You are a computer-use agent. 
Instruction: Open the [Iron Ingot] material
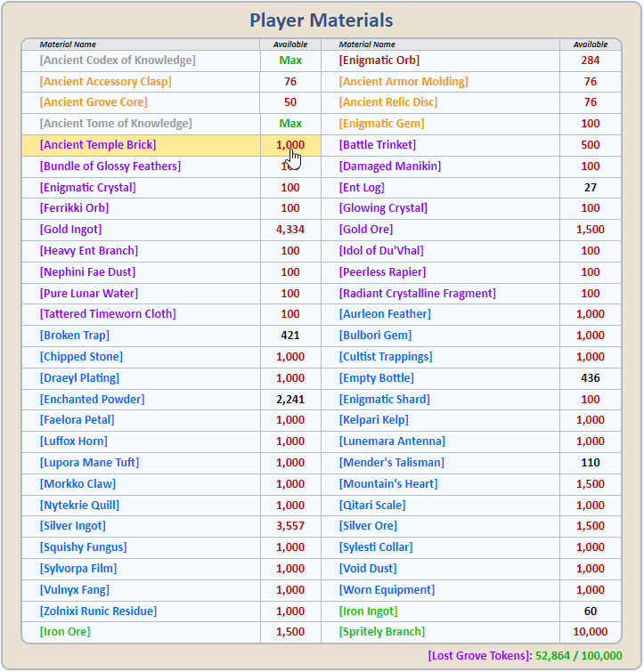(x=368, y=613)
